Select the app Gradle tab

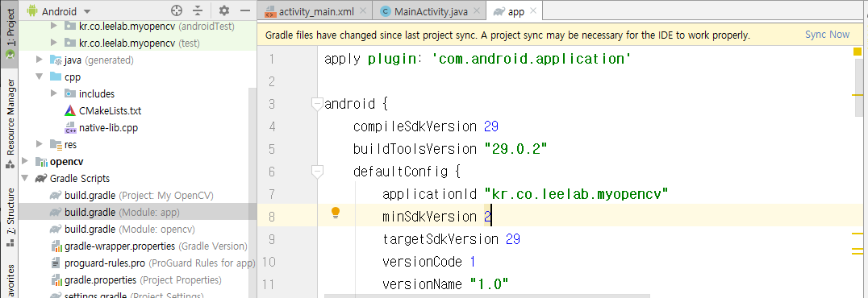pyautogui.click(x=516, y=11)
